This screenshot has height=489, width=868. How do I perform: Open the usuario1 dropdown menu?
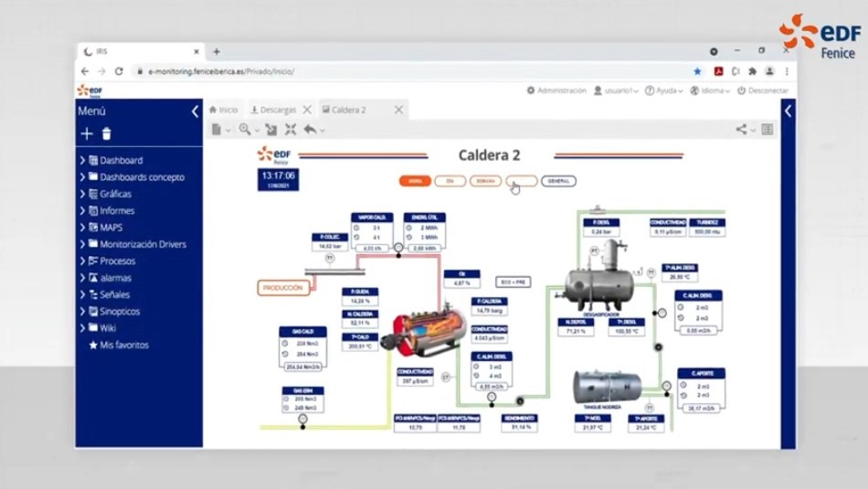coord(617,90)
